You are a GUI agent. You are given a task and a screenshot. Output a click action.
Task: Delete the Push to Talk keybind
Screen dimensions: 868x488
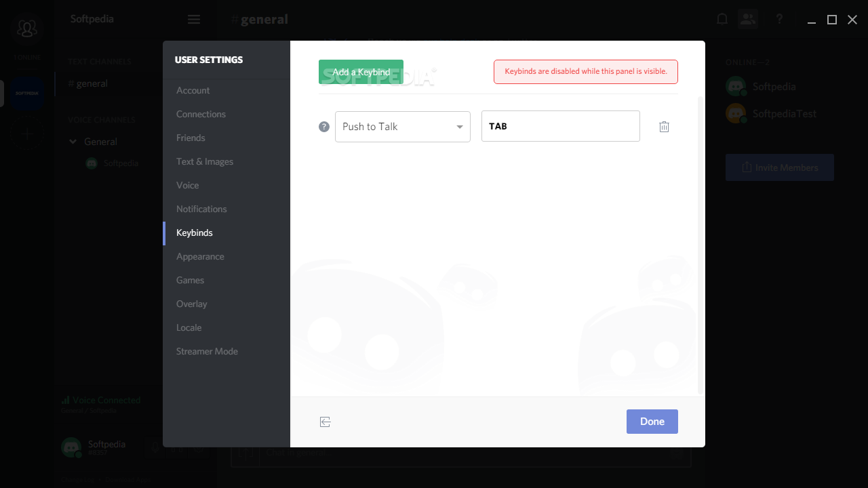pos(664,127)
